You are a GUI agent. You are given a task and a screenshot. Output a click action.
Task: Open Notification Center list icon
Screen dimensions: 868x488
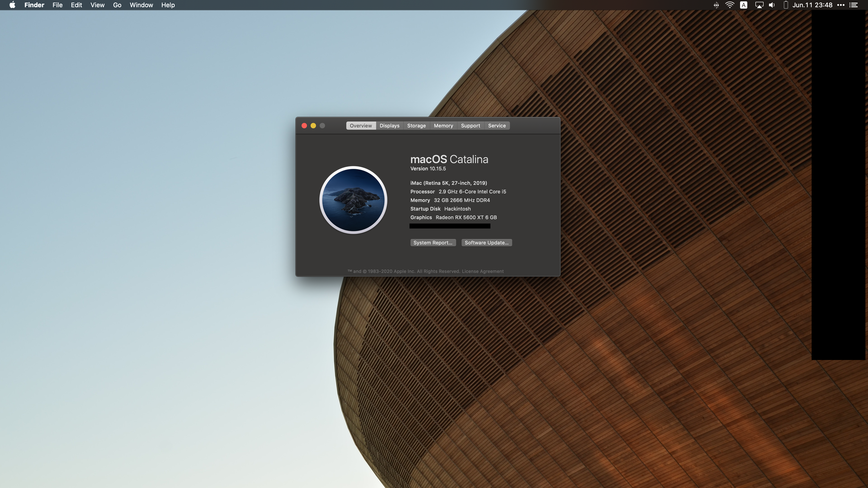[854, 5]
